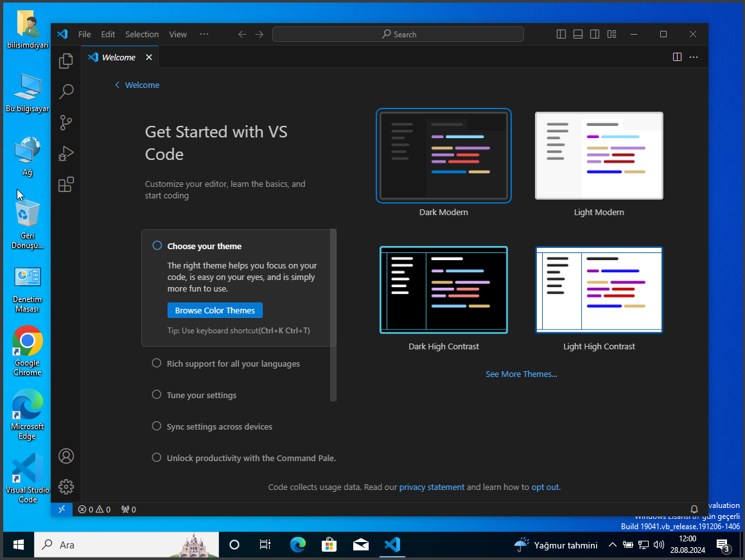This screenshot has width=745, height=560.
Task: Toggle the secondary side bar layout icon
Action: pos(594,34)
